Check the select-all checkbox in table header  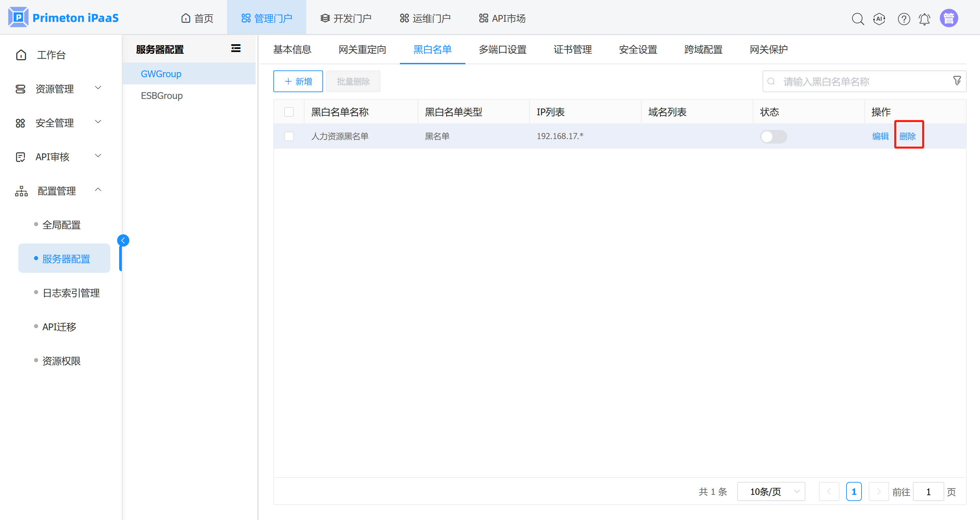point(289,112)
